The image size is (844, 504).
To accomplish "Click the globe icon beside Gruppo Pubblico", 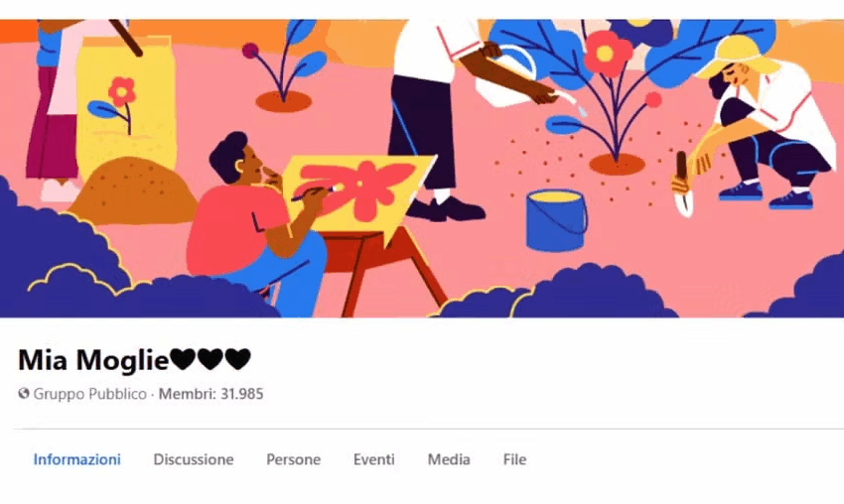I will click(x=24, y=394).
